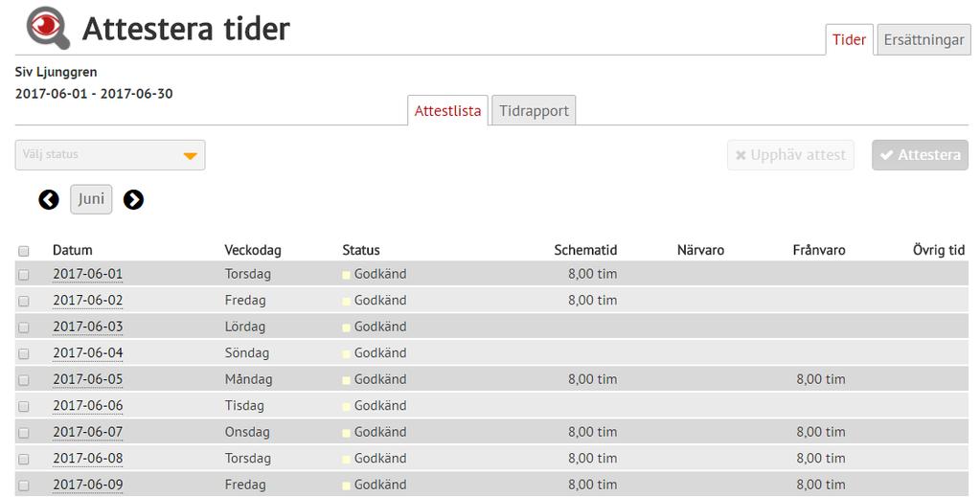Screen dimensions: 980x497
Task: Open the 2017-06-03 date link
Action: click(87, 327)
